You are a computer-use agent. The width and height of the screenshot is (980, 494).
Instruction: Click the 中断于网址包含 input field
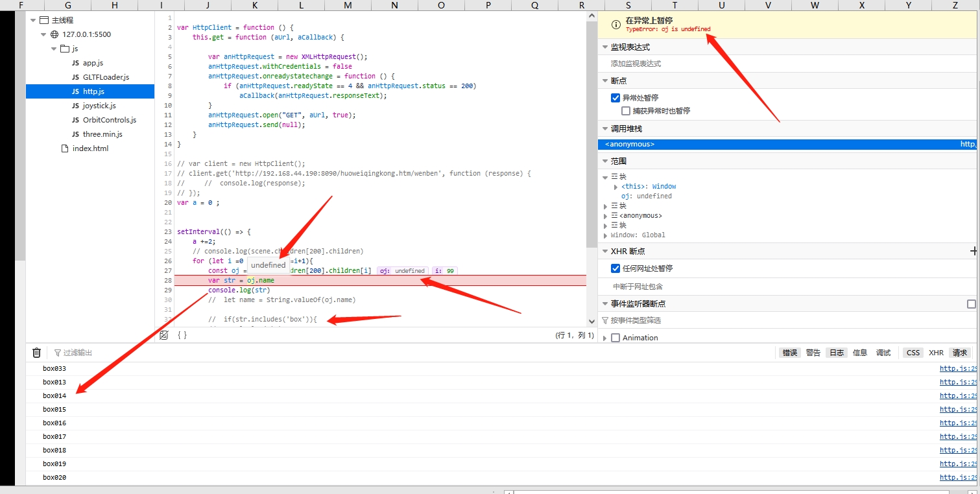pyautogui.click(x=787, y=286)
